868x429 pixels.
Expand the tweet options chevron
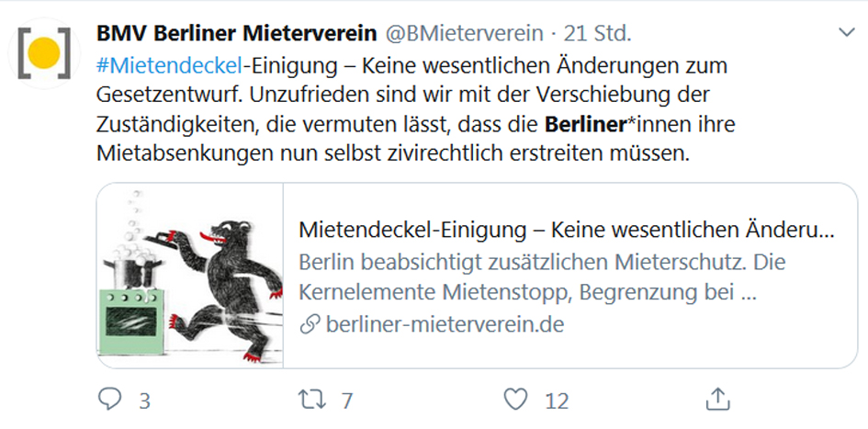click(x=846, y=34)
